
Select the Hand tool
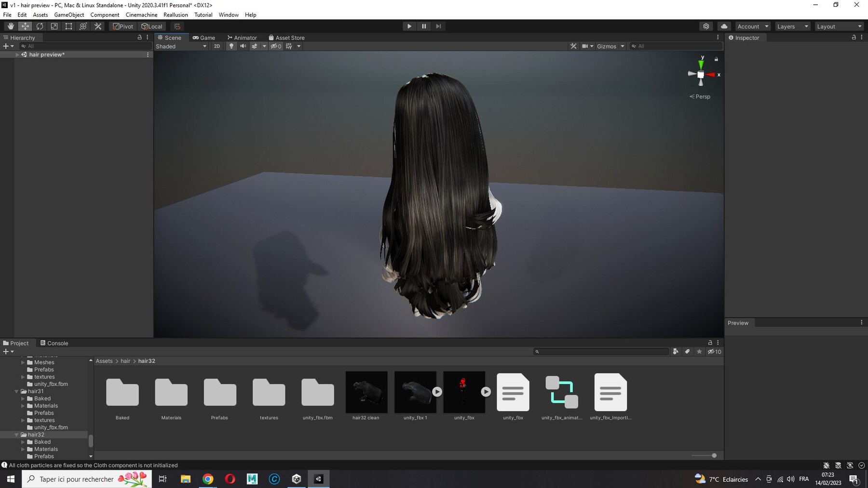click(11, 26)
